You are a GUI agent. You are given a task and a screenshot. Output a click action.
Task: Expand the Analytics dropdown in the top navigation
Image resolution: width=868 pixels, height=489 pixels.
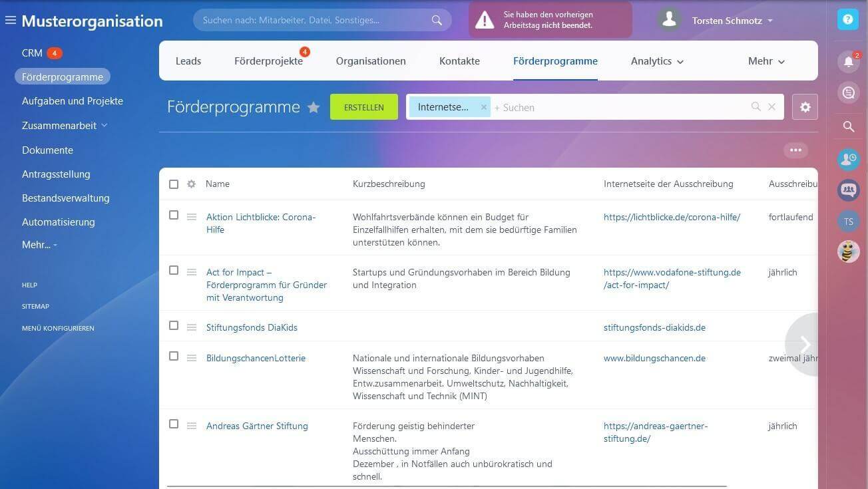click(657, 61)
